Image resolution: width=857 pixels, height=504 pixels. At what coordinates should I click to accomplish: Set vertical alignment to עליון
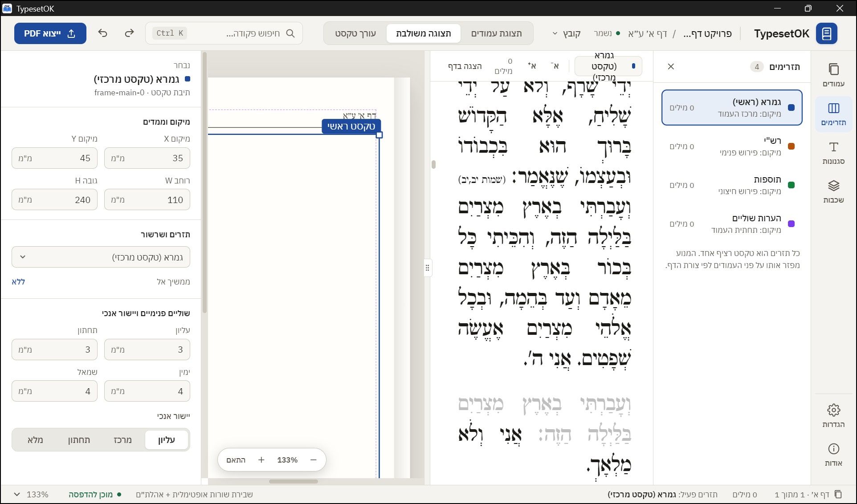click(x=166, y=440)
